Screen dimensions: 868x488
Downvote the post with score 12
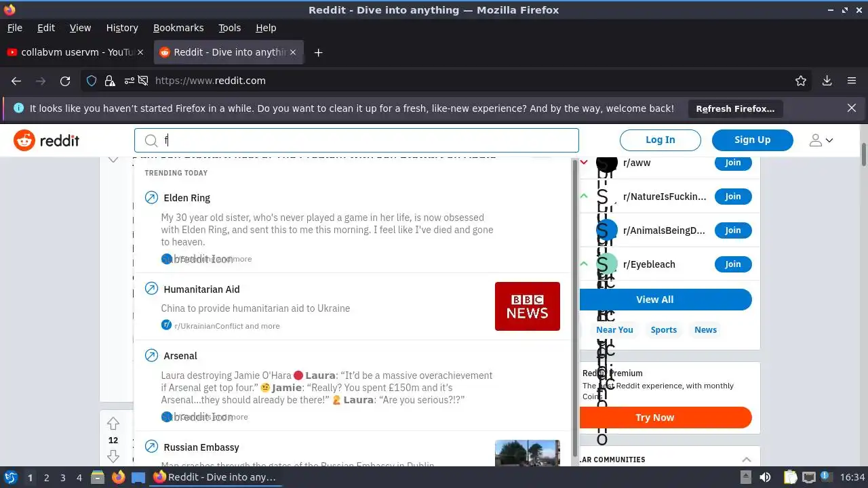coord(113,456)
